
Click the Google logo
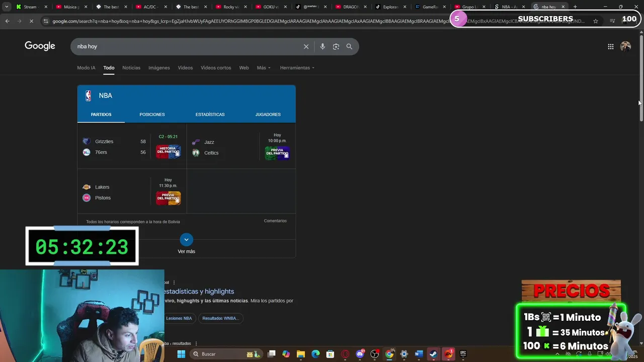click(x=40, y=46)
